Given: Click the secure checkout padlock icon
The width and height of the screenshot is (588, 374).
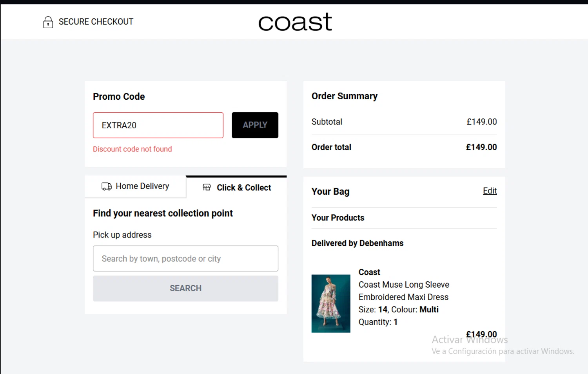Looking at the screenshot, I should (x=48, y=22).
